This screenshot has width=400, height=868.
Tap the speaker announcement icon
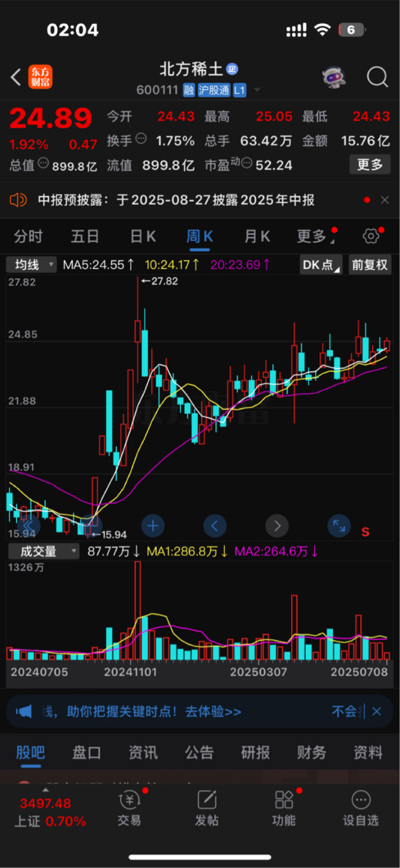point(18,200)
